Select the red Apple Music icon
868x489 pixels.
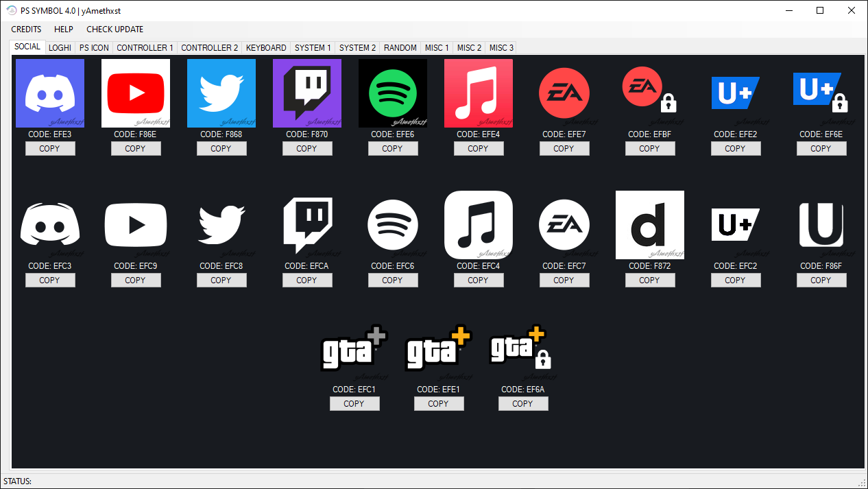[x=479, y=93]
